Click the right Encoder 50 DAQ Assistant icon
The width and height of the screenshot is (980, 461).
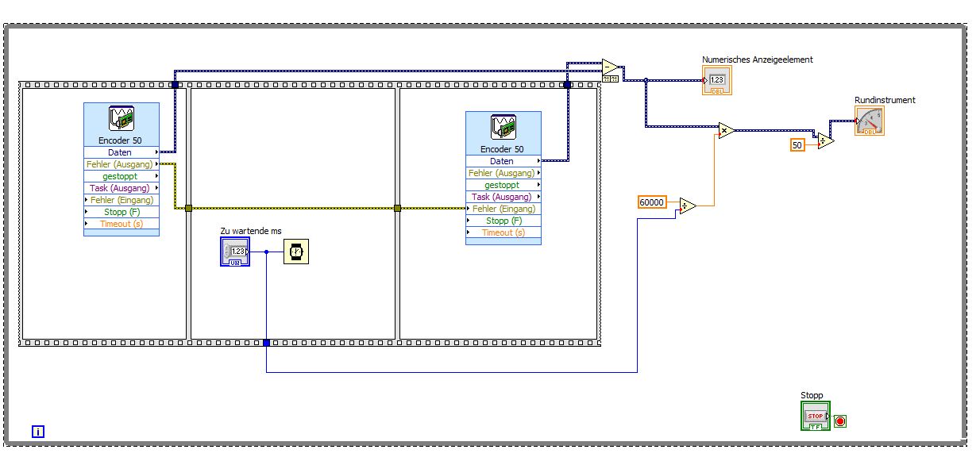click(x=504, y=129)
